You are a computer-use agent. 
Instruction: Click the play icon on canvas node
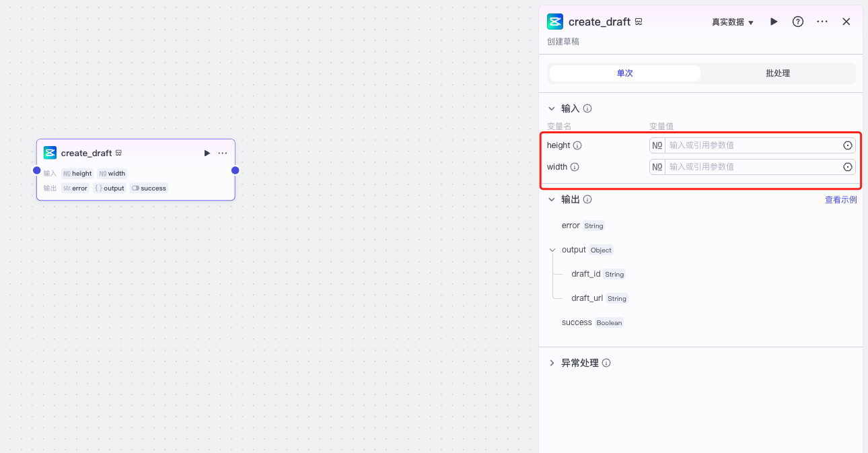tap(207, 153)
